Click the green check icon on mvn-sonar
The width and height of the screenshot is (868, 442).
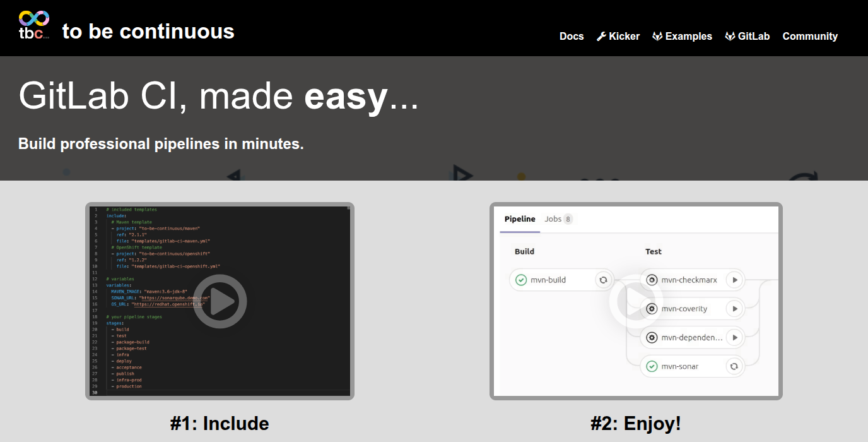650,366
